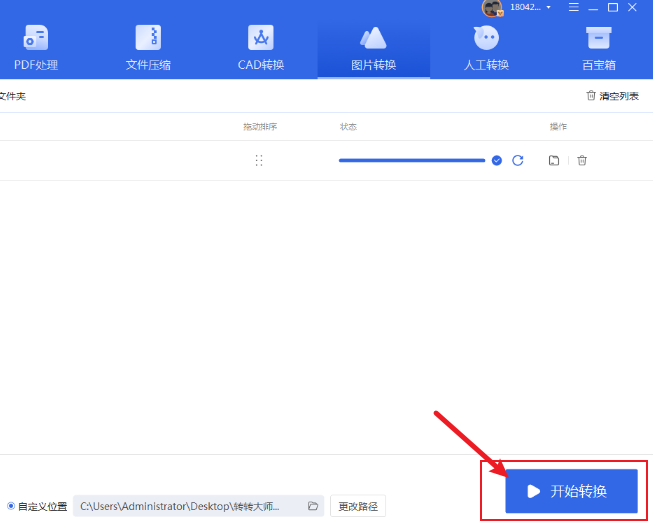Click the 操作 column header
Screen dimensions: 653x525
558,127
